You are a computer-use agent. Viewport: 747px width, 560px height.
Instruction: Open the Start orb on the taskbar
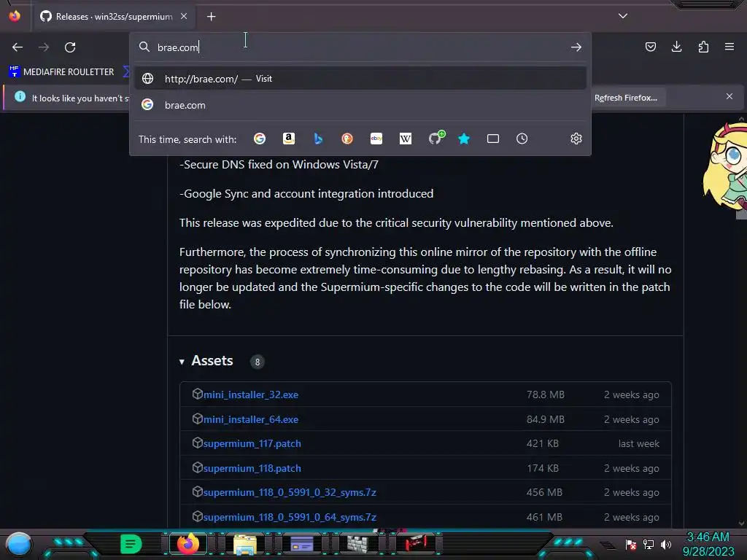19,545
